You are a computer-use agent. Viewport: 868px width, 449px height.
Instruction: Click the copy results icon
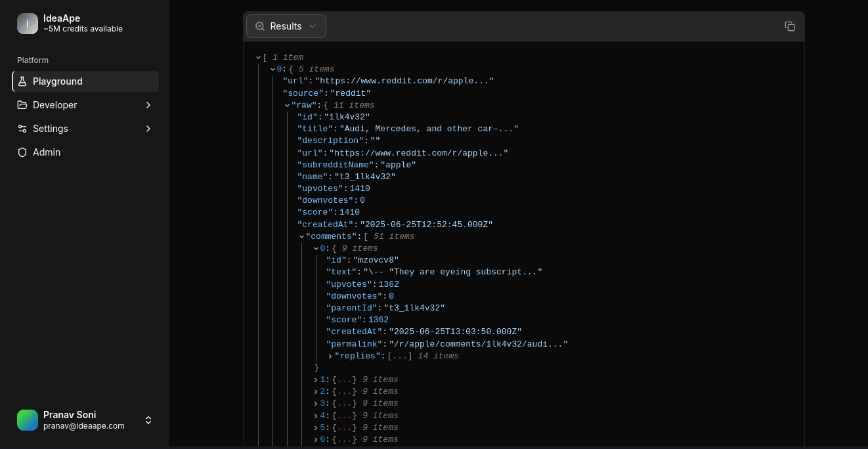(789, 26)
